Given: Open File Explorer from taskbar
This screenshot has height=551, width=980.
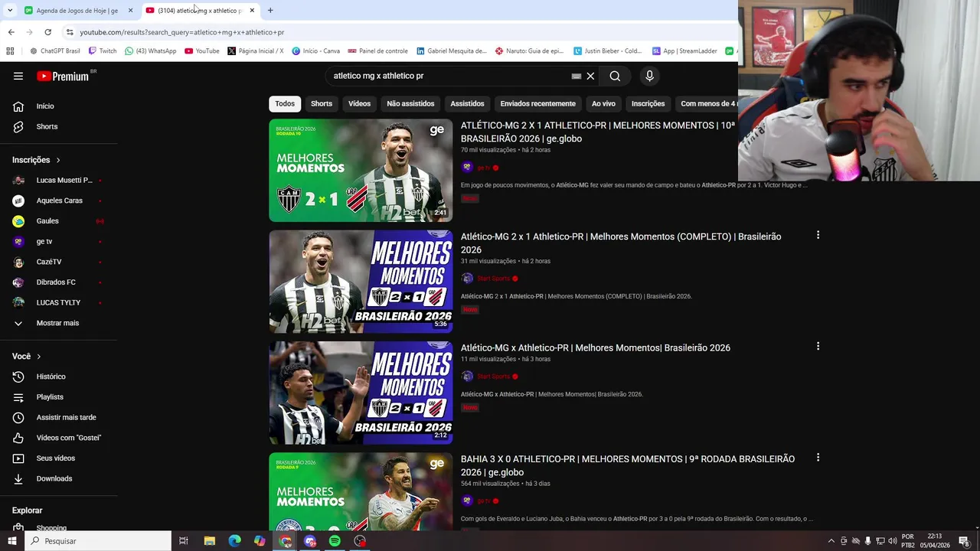Looking at the screenshot, I should (209, 541).
